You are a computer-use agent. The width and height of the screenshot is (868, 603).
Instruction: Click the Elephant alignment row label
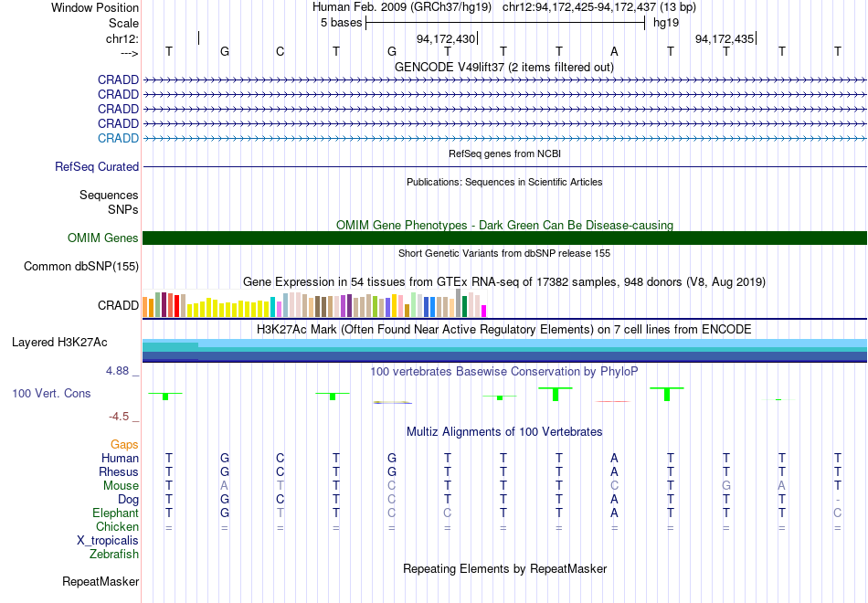pyautogui.click(x=116, y=513)
